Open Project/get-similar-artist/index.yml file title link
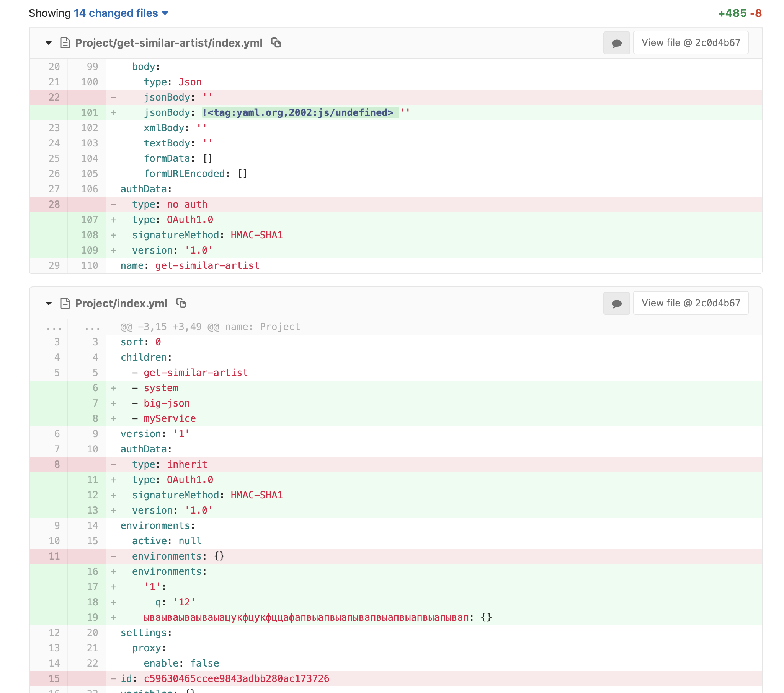This screenshot has width=784, height=693. [x=169, y=43]
